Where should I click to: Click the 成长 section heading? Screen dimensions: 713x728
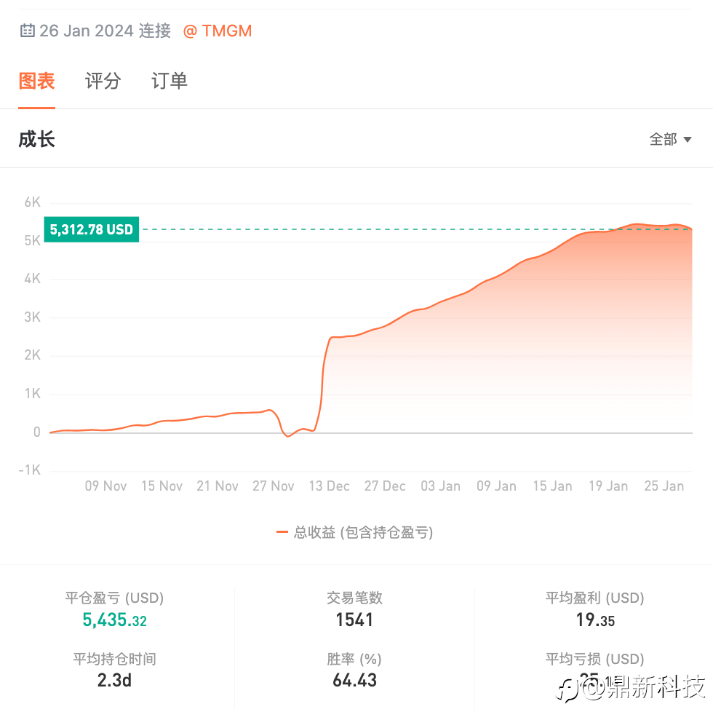click(x=37, y=139)
